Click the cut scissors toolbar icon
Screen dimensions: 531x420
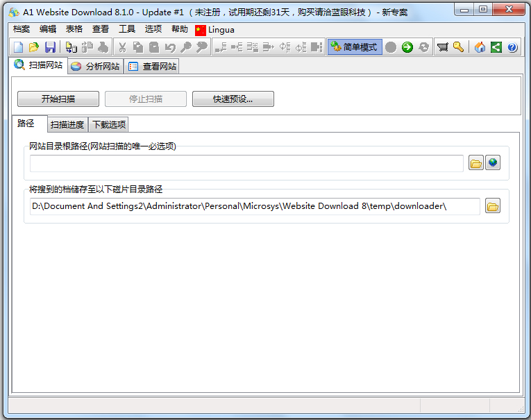tap(122, 47)
